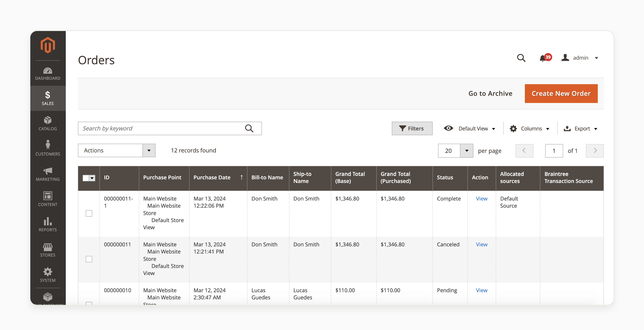Open the Customers sidebar menu
This screenshot has height=330, width=644.
[47, 149]
